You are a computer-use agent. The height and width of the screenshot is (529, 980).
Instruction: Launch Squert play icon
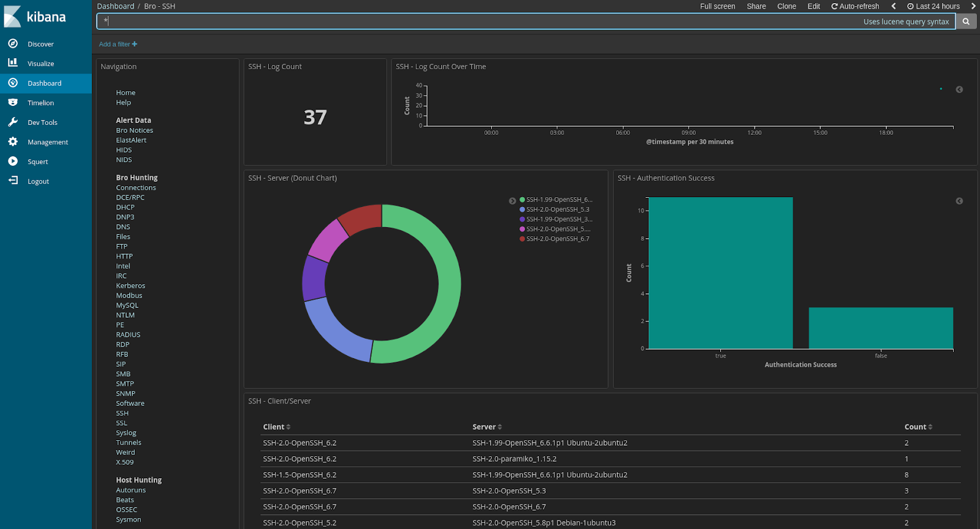coord(13,161)
